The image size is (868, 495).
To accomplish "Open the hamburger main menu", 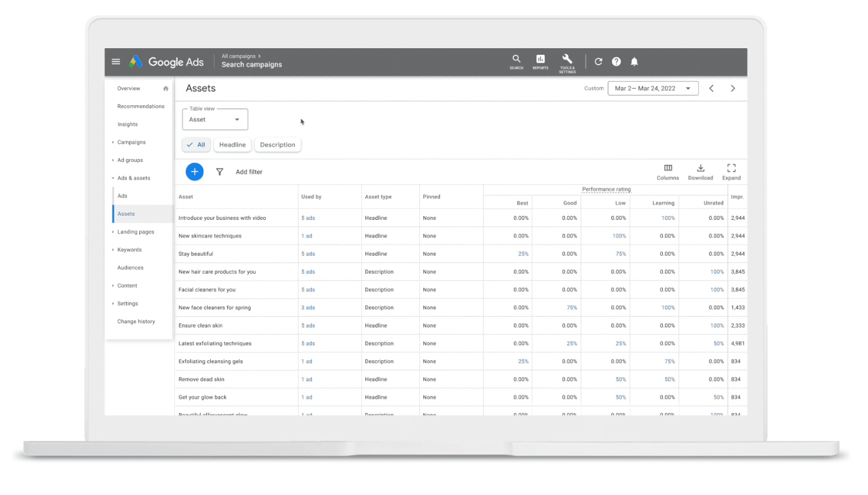I will (115, 62).
